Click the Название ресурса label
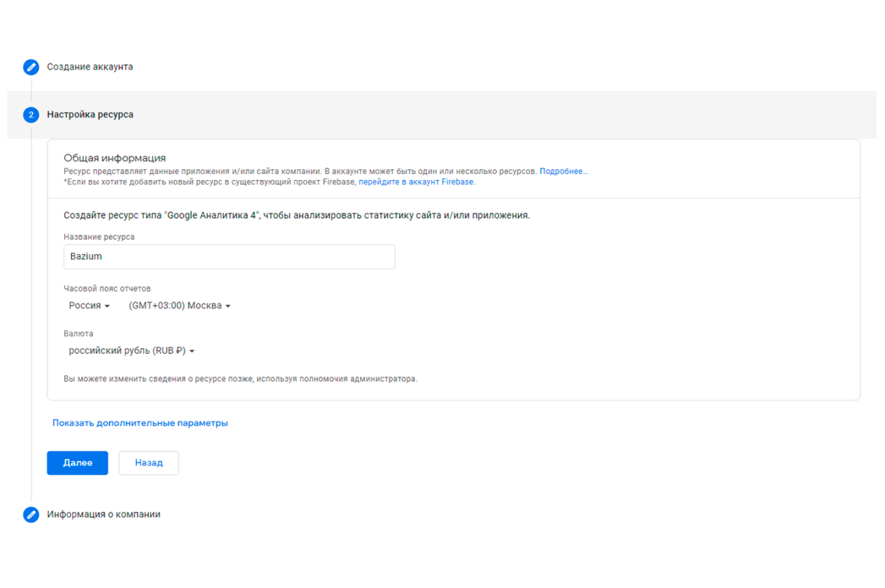The height and width of the screenshot is (588, 885). tap(98, 237)
